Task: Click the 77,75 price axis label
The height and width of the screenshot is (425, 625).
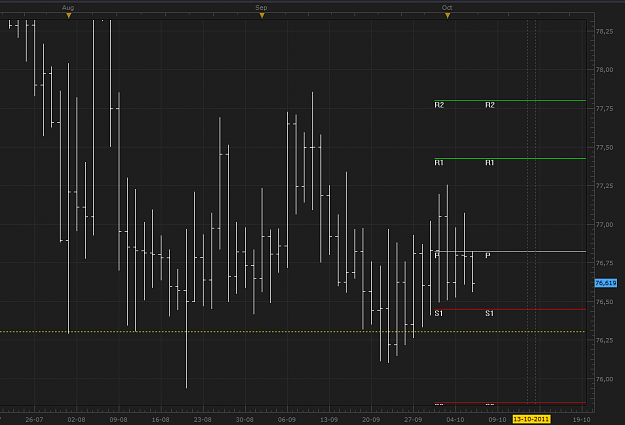Action: 604,109
